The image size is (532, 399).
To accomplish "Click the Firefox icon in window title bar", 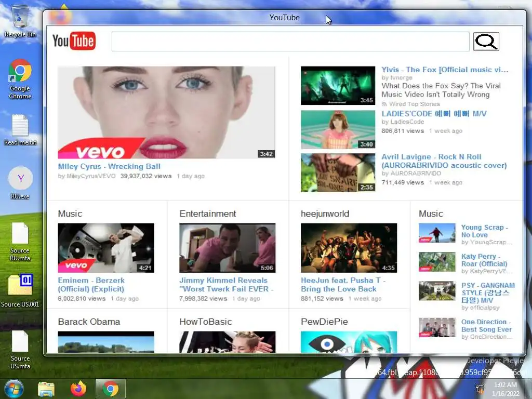I will pos(60,16).
